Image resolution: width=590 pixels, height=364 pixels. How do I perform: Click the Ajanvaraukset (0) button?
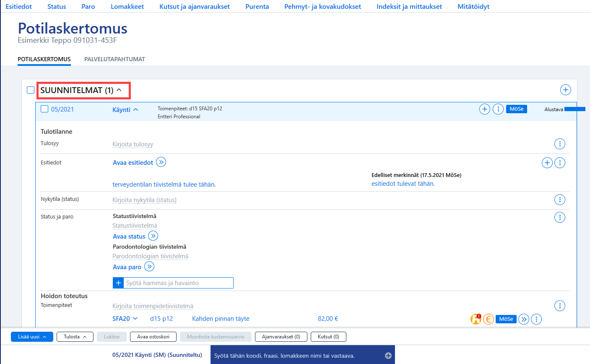pos(281,337)
